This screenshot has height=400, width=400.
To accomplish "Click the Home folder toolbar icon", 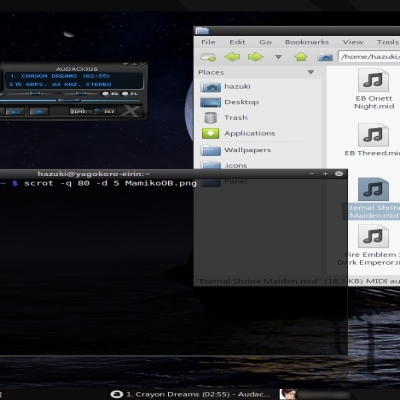I will coord(325,57).
